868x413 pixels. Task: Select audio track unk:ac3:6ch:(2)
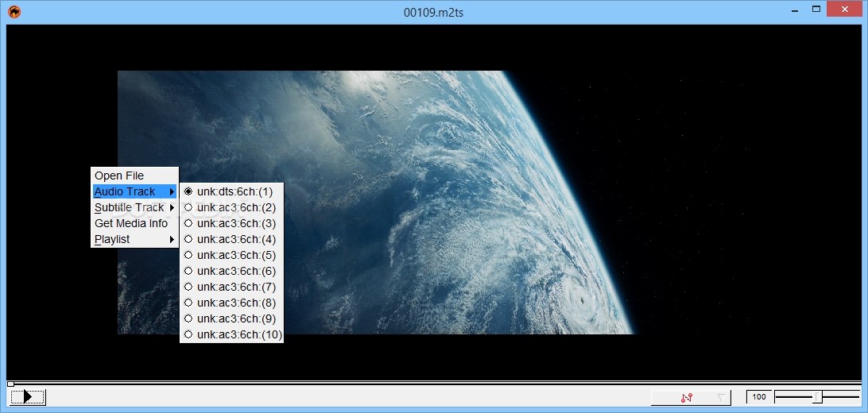click(231, 208)
